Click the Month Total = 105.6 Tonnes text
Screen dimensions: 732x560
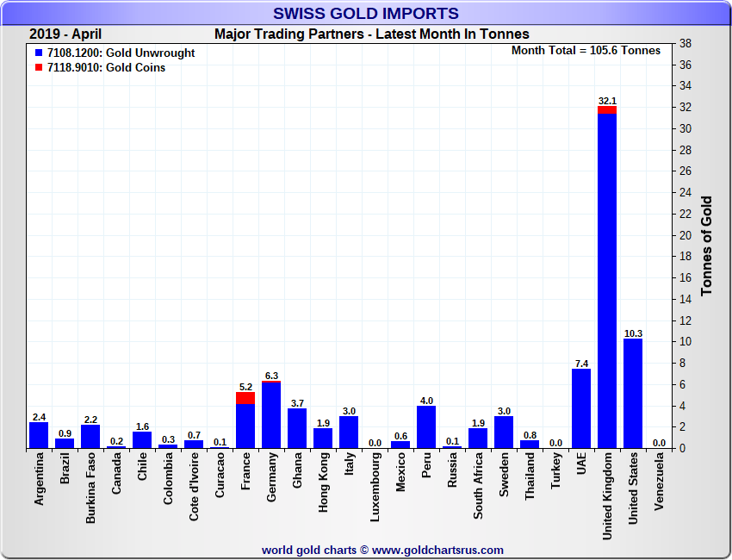[x=586, y=51]
